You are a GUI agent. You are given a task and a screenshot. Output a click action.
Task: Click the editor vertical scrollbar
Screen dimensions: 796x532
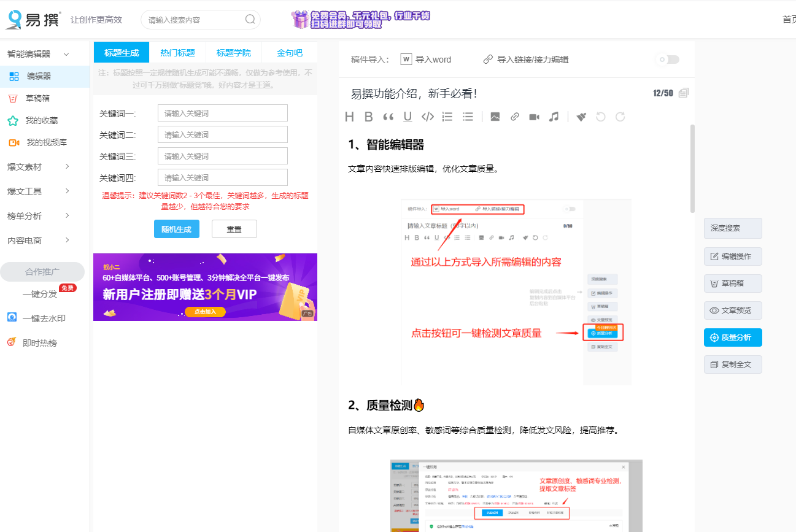(x=693, y=169)
